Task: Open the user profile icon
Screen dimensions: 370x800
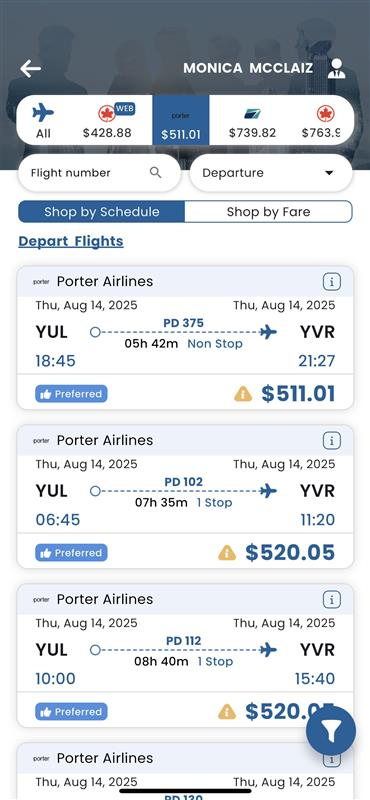Action: coord(336,68)
